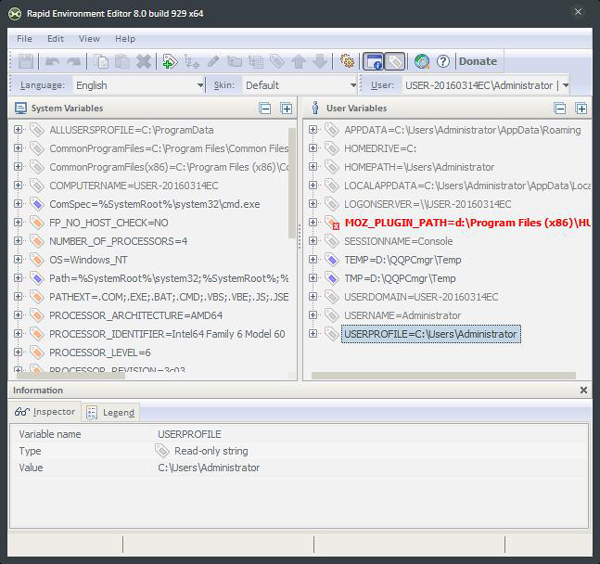Expand the PATHEXT variable node

click(x=18, y=296)
